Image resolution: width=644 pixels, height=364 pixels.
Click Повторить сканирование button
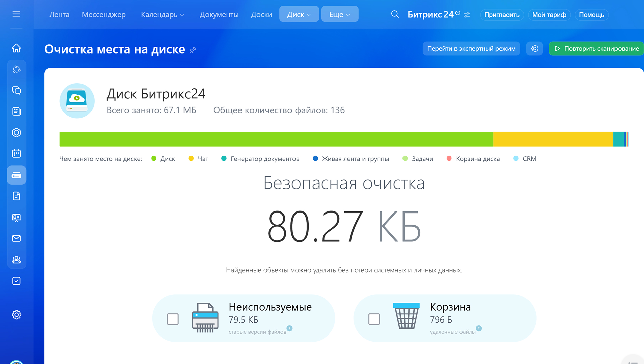click(597, 49)
